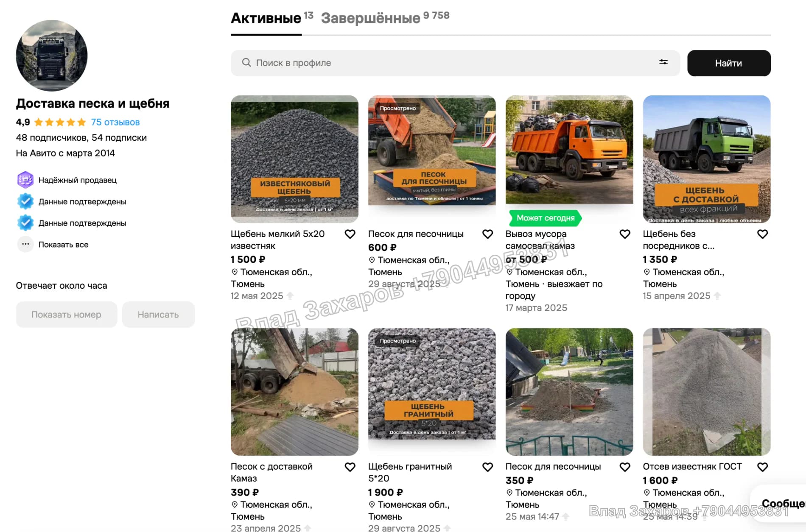This screenshot has height=532, width=806.
Task: Click 48 подписчиков, 54 подписки text
Action: pos(81,138)
